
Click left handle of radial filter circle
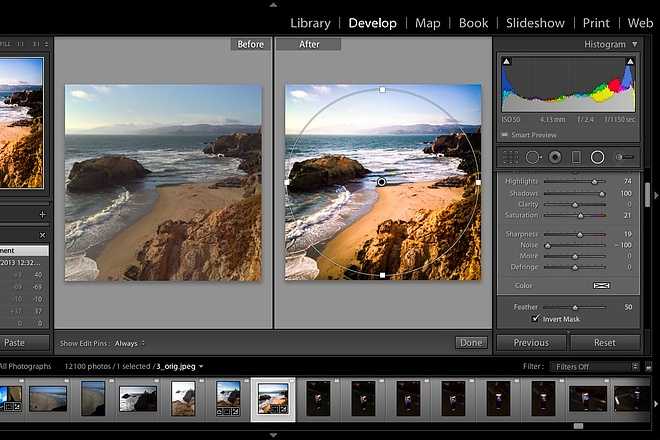tap(287, 182)
